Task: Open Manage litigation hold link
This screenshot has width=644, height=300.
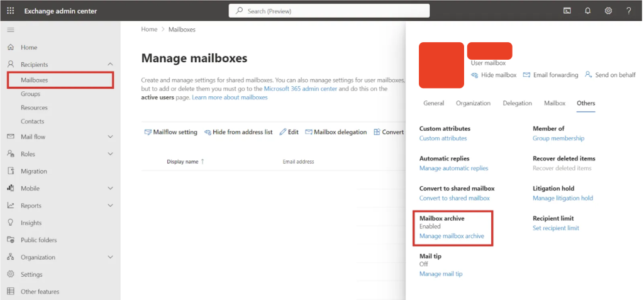Action: point(562,198)
